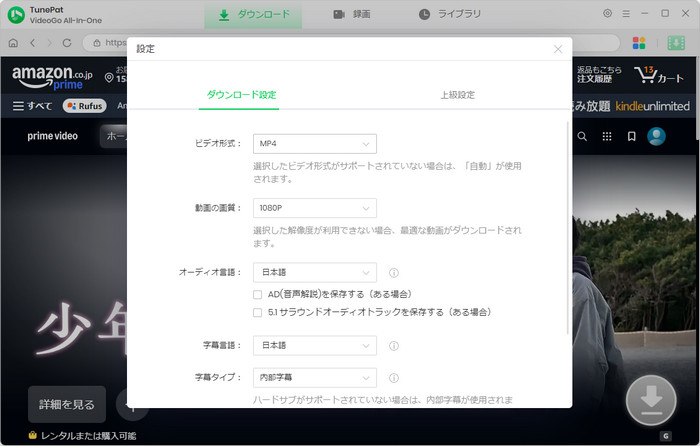Image resolution: width=700 pixels, height=446 pixels.
Task: Open the hamburger menu in title bar
Action: pyautogui.click(x=626, y=14)
